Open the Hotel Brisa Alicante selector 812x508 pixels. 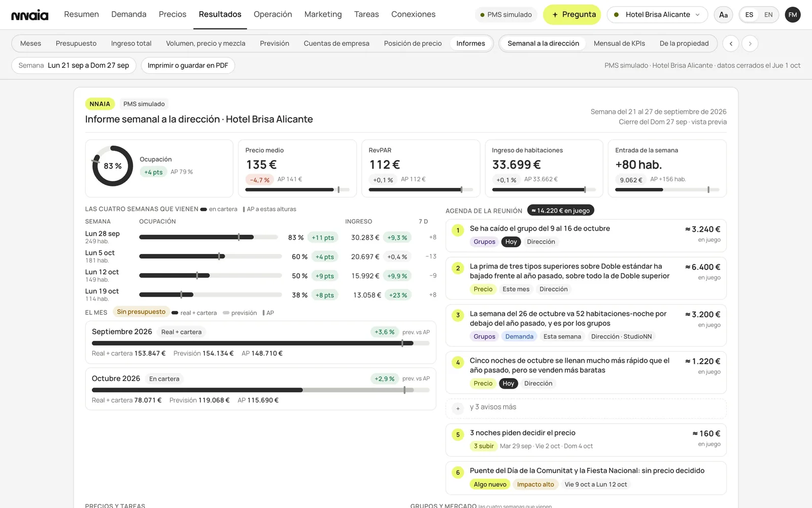658,15
